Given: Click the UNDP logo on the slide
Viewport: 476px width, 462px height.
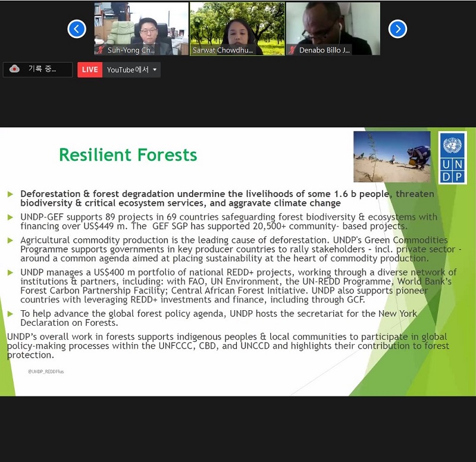Looking at the screenshot, I should [452, 157].
